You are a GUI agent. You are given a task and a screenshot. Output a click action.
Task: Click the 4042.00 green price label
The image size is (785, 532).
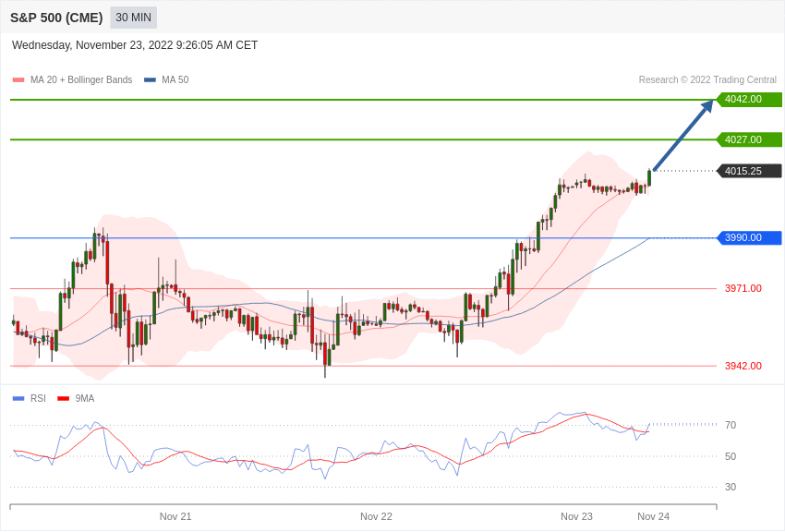click(750, 99)
